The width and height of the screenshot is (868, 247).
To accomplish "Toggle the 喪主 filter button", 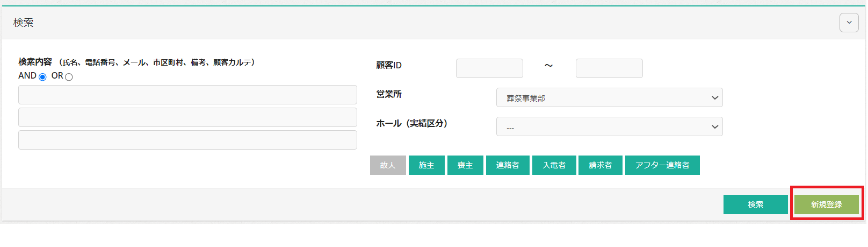I will [465, 165].
